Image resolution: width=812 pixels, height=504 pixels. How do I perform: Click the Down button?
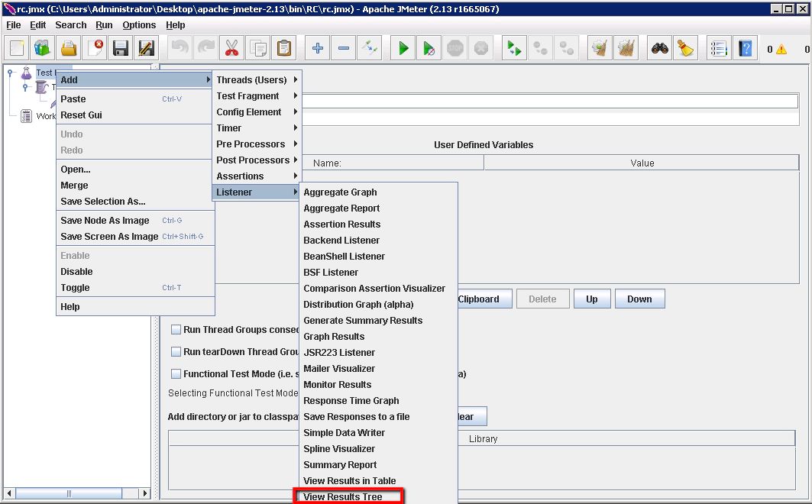639,299
